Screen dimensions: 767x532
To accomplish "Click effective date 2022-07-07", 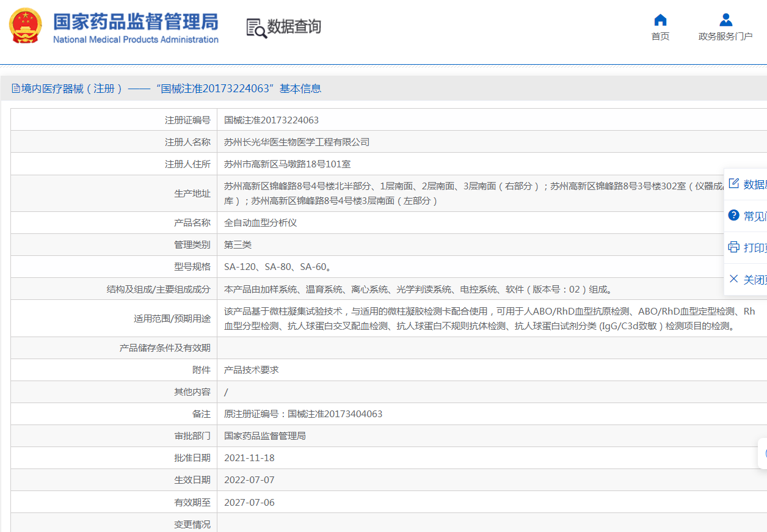I will tap(249, 480).
